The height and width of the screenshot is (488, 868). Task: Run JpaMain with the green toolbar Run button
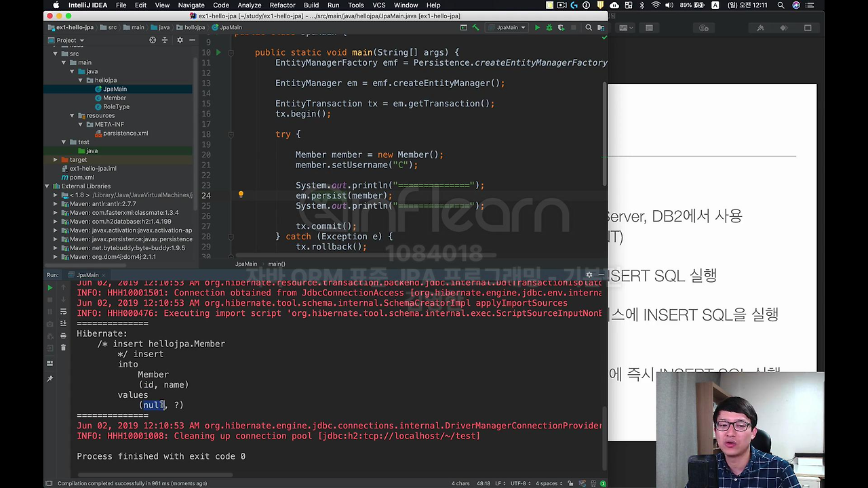click(537, 28)
